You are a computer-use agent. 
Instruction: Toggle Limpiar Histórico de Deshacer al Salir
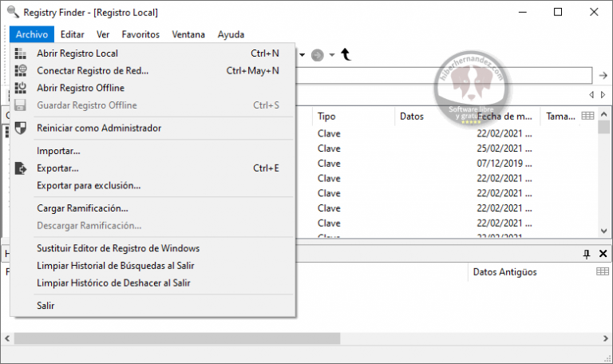click(x=113, y=283)
